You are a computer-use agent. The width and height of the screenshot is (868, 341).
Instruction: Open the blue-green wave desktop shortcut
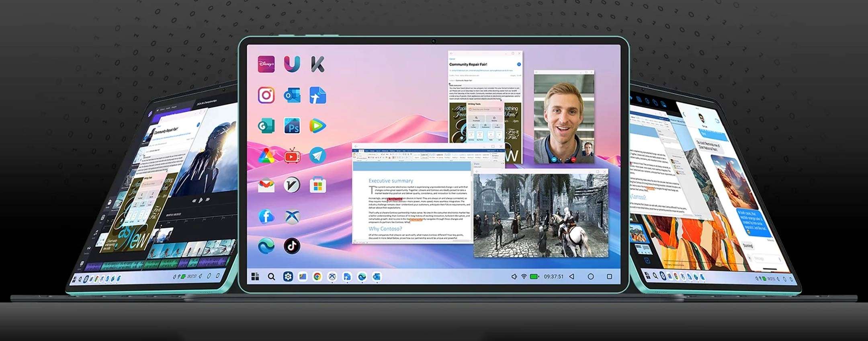[266, 246]
